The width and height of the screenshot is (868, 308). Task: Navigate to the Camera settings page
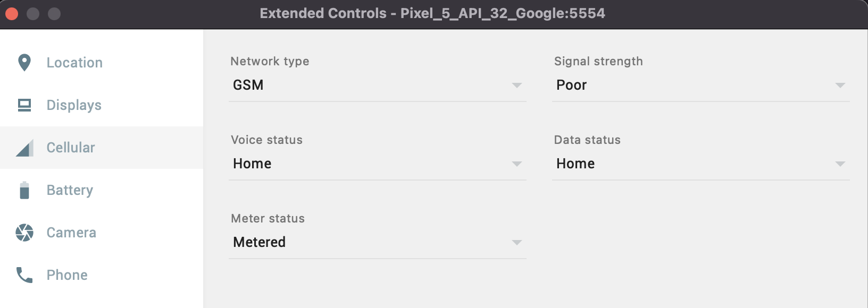click(x=71, y=232)
